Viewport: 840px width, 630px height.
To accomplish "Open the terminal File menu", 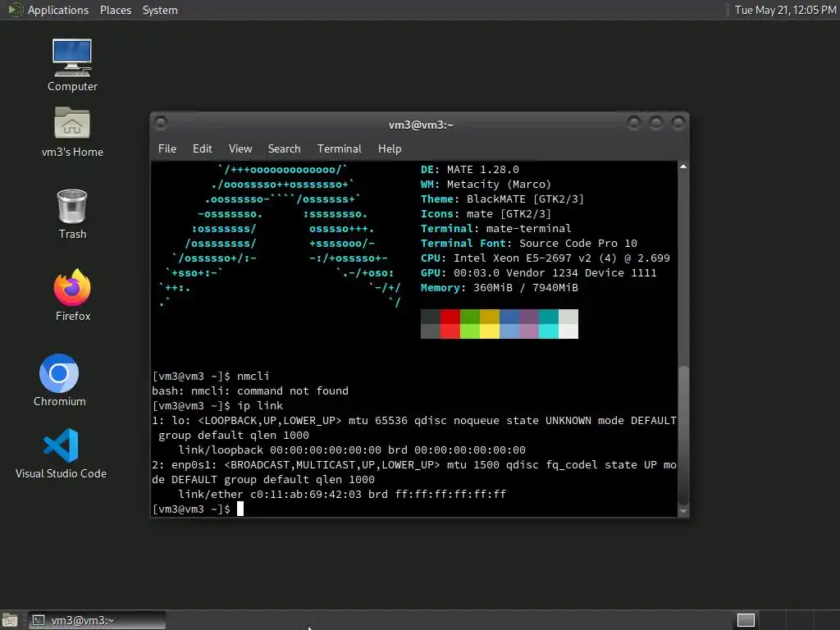I will tap(167, 149).
